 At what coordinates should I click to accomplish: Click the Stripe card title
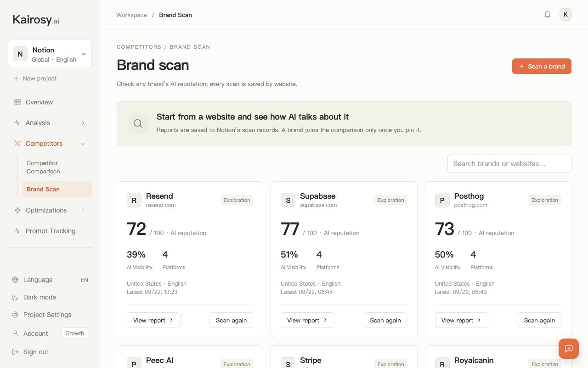click(x=311, y=360)
